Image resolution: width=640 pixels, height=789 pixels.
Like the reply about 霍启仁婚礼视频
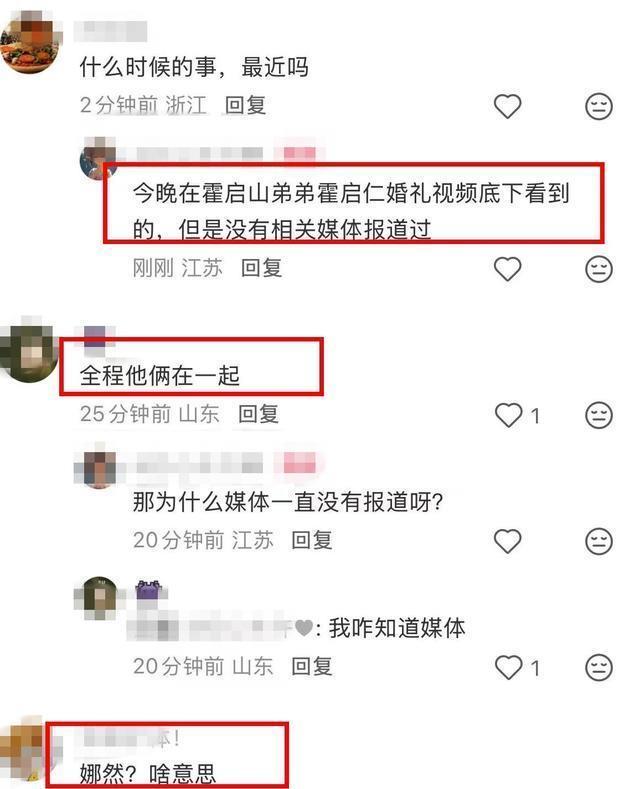click(x=507, y=269)
